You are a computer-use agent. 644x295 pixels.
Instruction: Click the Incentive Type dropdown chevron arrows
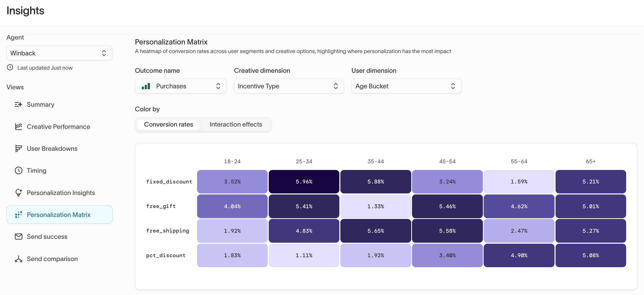tap(336, 86)
